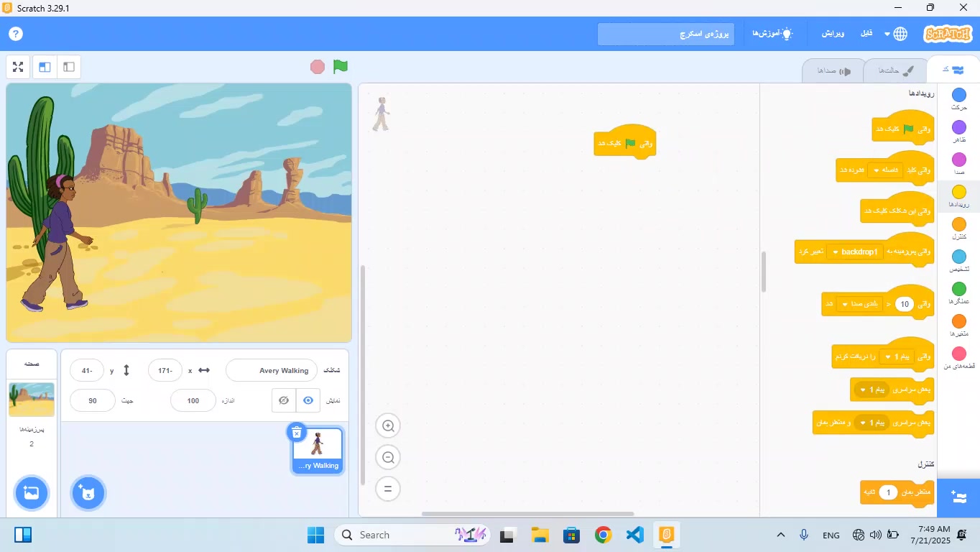Open پیام 1 dropdown in the و منتظر بمان block

click(870, 423)
